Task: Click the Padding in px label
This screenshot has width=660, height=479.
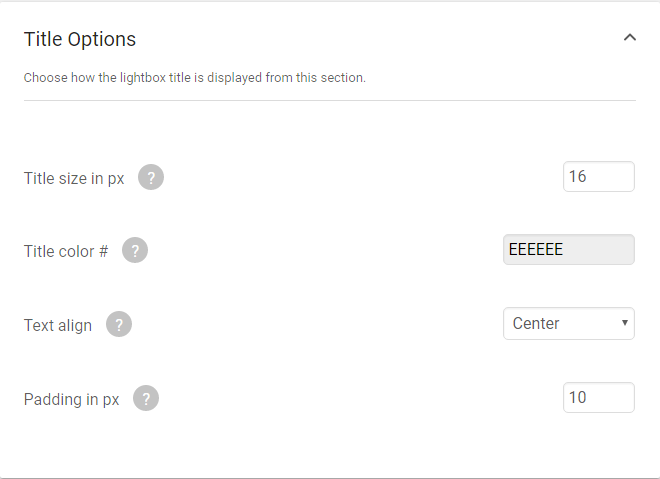Action: coord(71,399)
